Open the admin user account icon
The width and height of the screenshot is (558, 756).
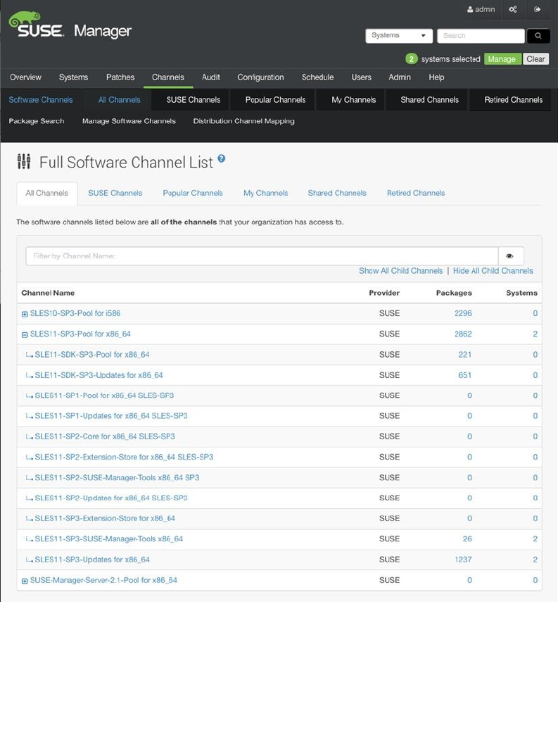[x=470, y=10]
